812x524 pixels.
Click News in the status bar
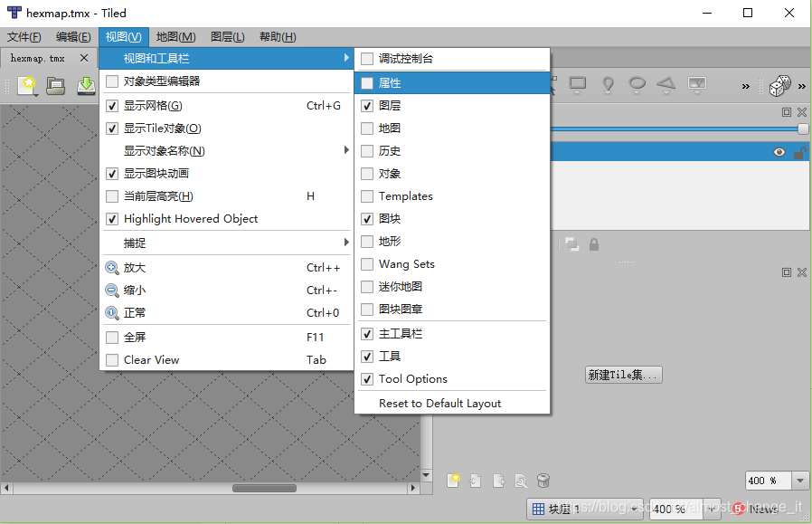click(763, 509)
